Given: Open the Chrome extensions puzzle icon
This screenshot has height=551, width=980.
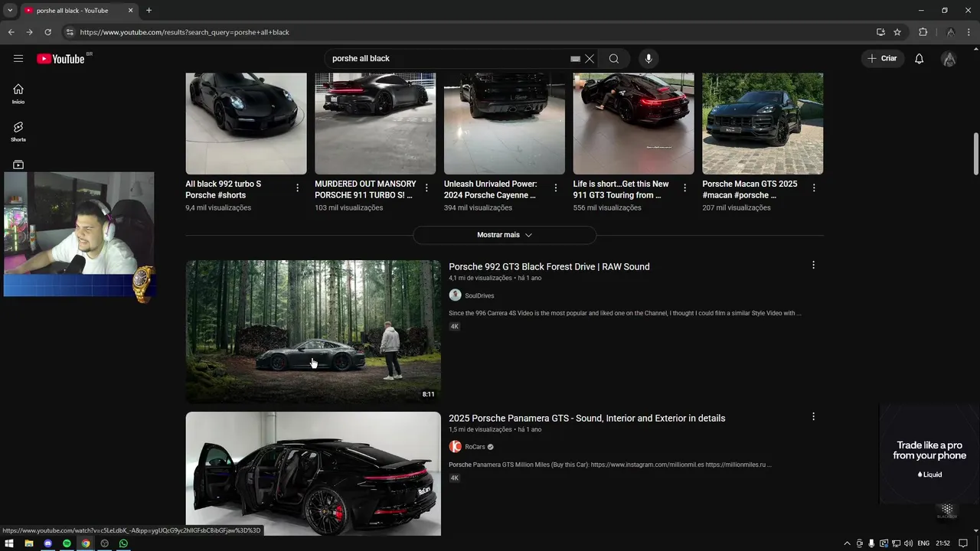Looking at the screenshot, I should 923,32.
